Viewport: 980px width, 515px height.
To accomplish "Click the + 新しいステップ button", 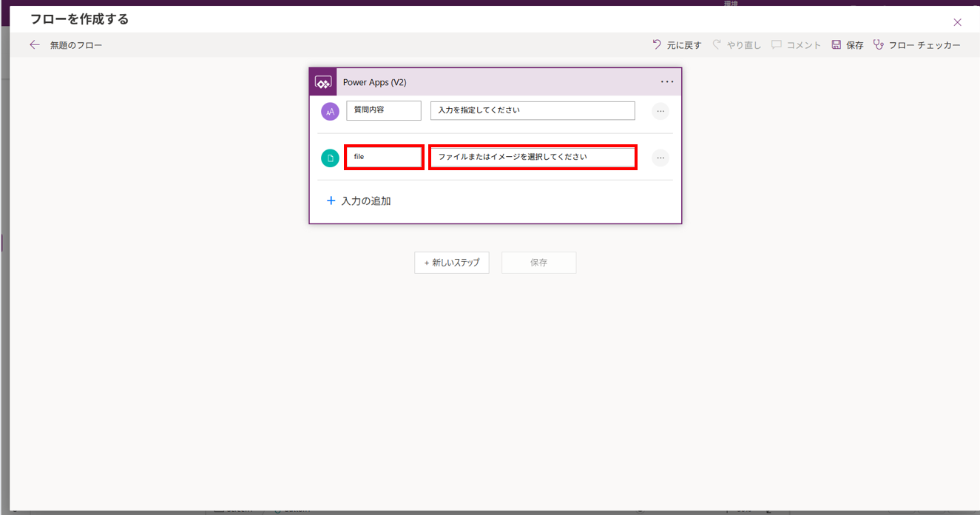I will pos(451,263).
